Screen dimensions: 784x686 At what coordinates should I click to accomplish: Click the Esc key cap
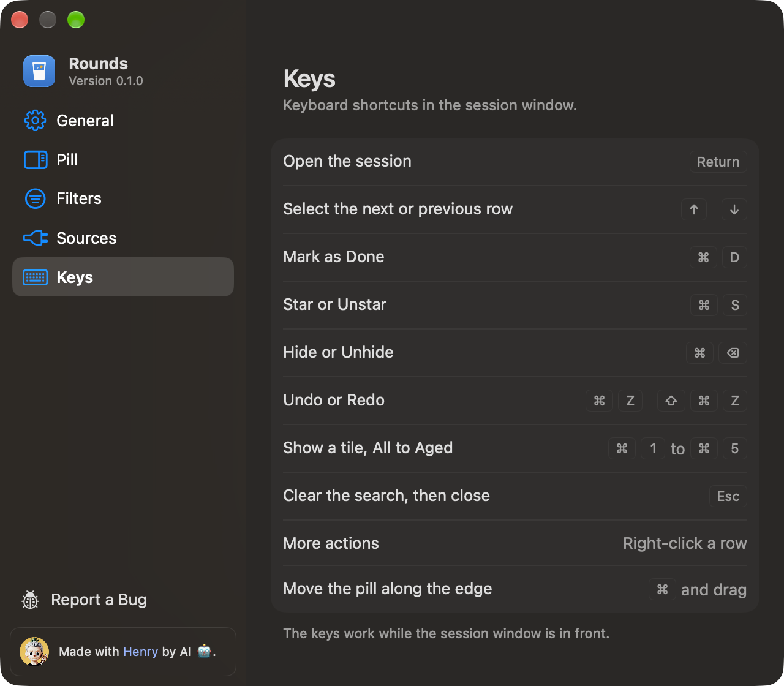pyautogui.click(x=728, y=496)
